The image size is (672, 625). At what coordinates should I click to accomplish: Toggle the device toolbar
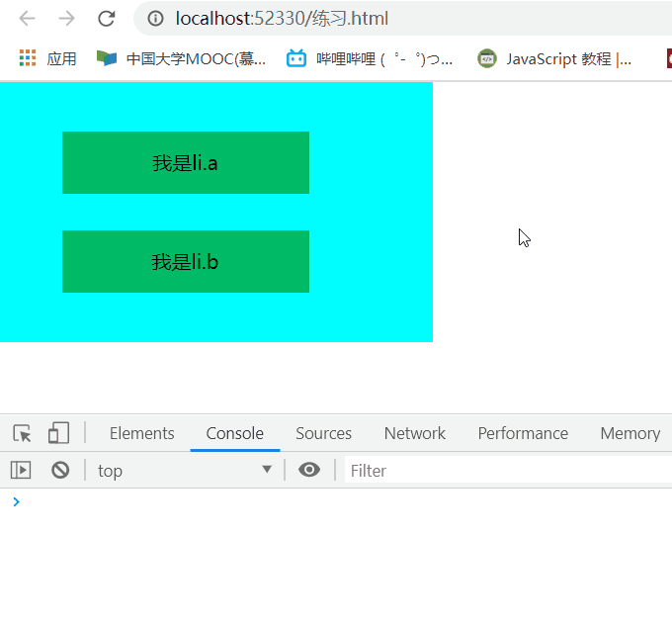pos(58,433)
